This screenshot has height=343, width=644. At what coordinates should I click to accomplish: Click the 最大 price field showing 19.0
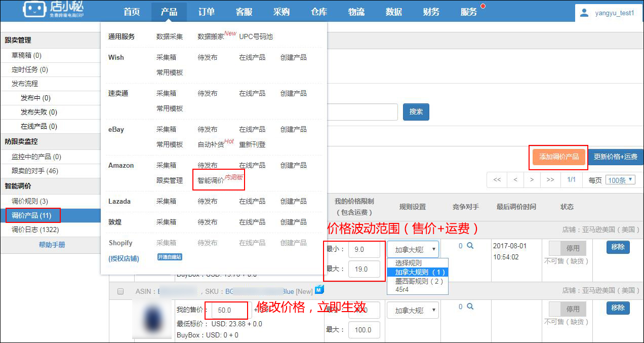point(364,269)
